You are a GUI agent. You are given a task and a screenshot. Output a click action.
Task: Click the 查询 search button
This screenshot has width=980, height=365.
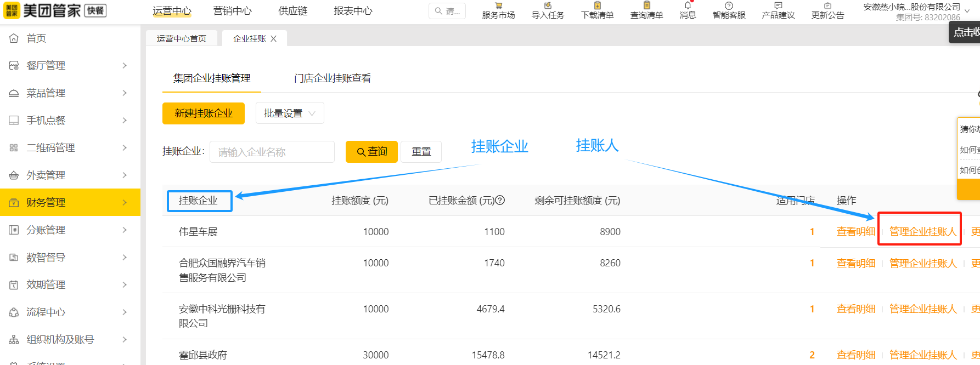coord(371,152)
